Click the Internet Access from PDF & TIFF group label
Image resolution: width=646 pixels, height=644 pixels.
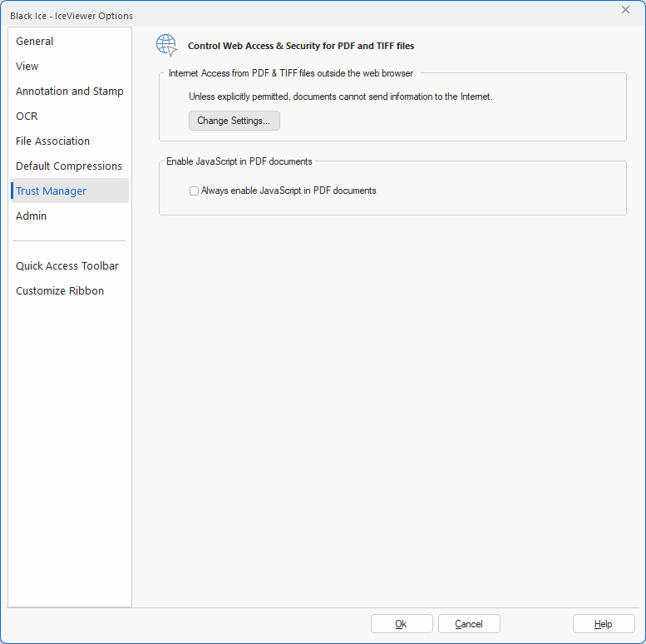coord(291,73)
